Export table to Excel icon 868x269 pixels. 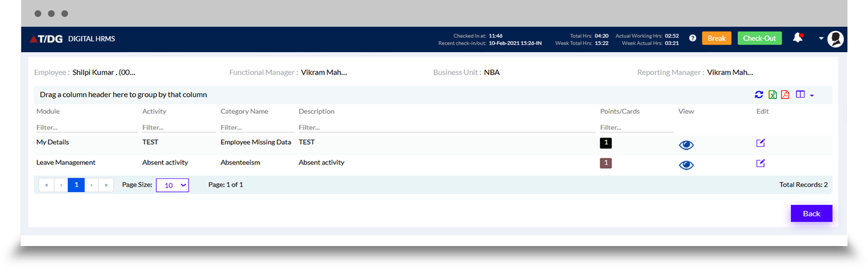pos(772,94)
